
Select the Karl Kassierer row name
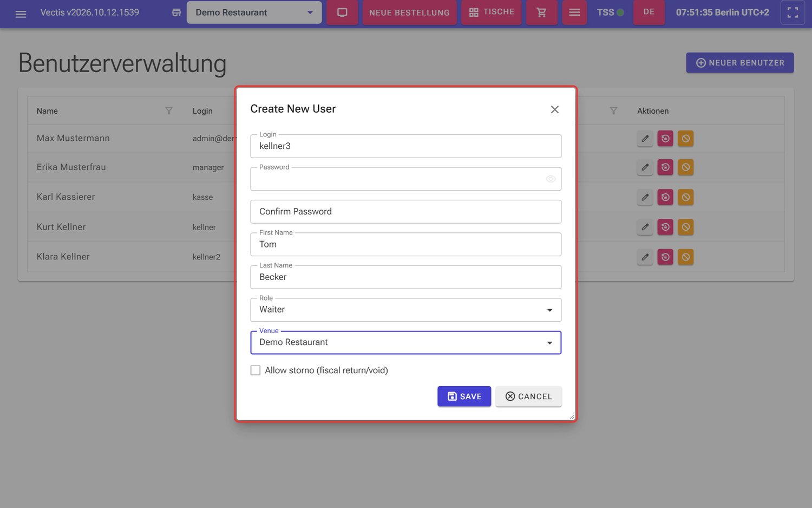pos(66,197)
